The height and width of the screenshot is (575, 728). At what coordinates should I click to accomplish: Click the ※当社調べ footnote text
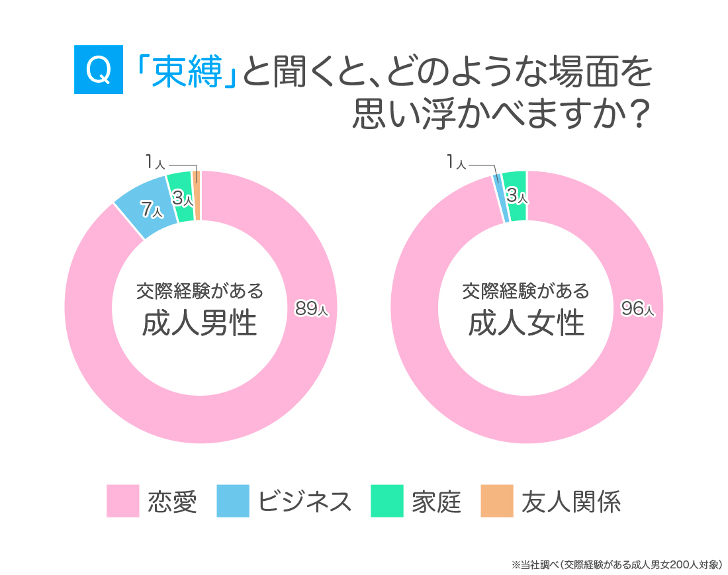(x=615, y=564)
